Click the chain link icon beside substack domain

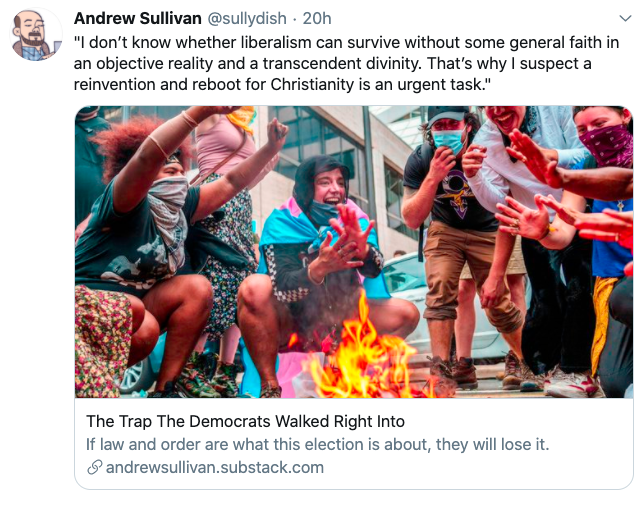click(x=94, y=467)
